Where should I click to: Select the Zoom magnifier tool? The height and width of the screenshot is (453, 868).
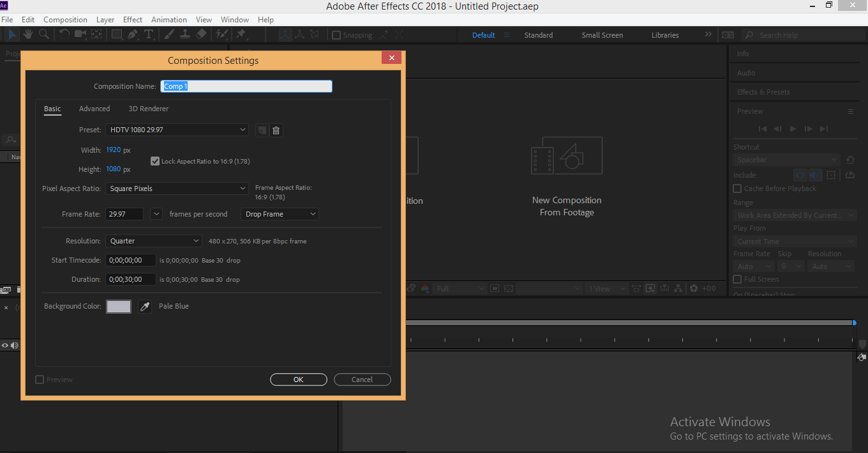pyautogui.click(x=44, y=35)
